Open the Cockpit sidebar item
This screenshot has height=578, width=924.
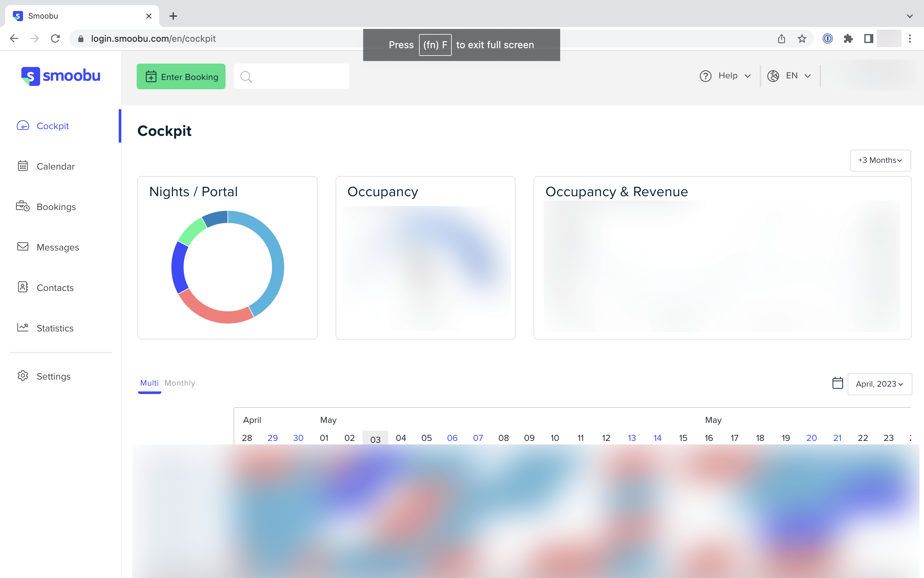coord(53,126)
